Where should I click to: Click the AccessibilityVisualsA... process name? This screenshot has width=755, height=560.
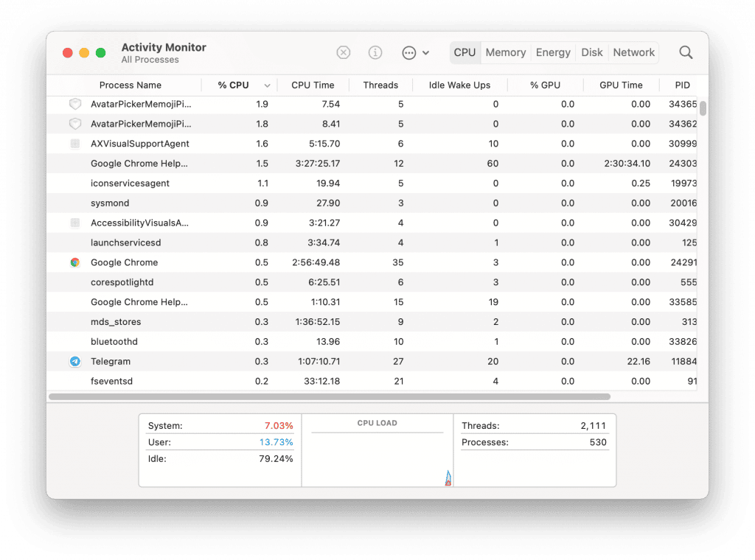[139, 223]
